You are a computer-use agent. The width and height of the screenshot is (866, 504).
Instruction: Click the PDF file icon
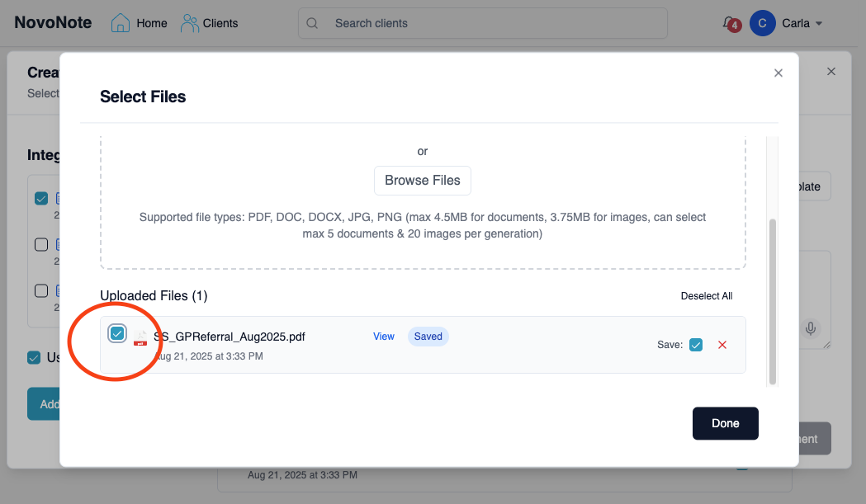coord(141,337)
